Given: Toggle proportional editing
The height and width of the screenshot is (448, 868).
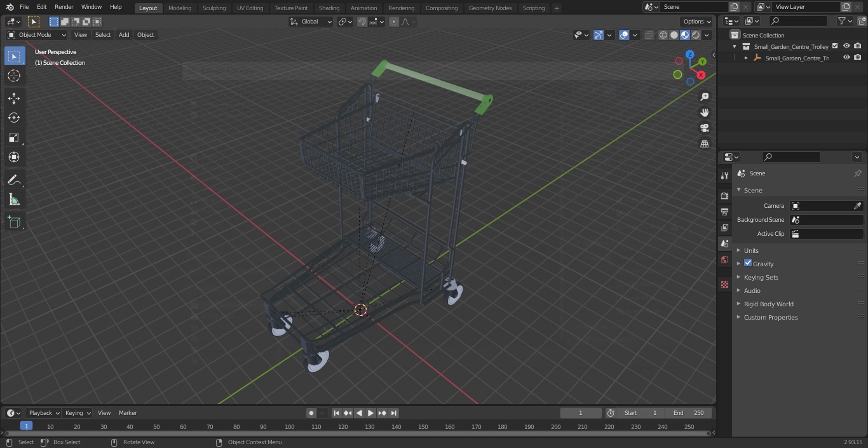Looking at the screenshot, I should (394, 22).
